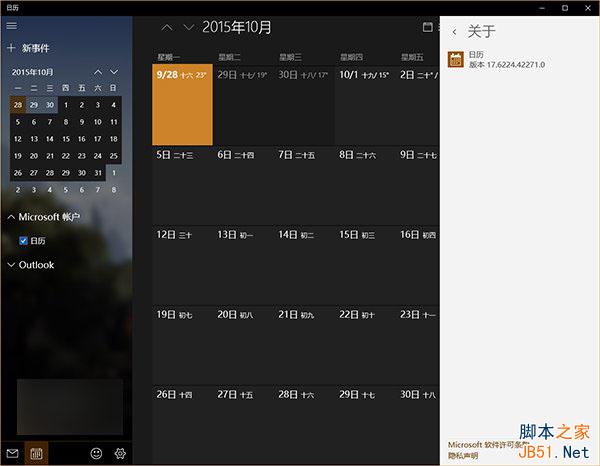Viewport: 600px width, 466px height.
Task: Open the 隐私声明 privacy link
Action: (463, 456)
